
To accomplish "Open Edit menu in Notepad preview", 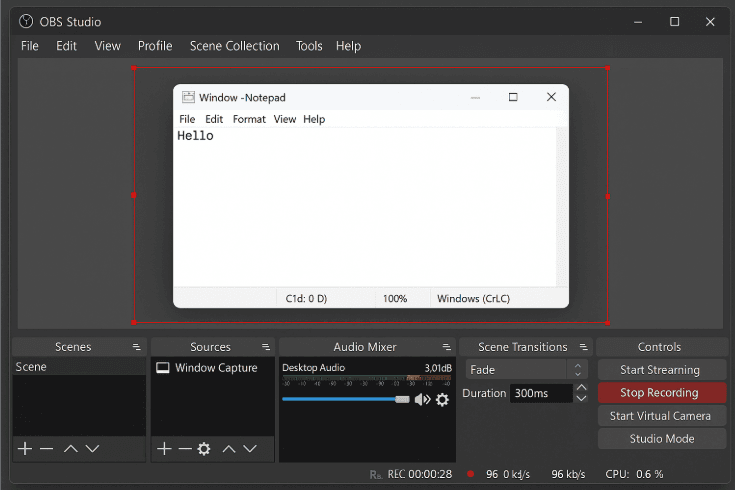I will [x=214, y=119].
